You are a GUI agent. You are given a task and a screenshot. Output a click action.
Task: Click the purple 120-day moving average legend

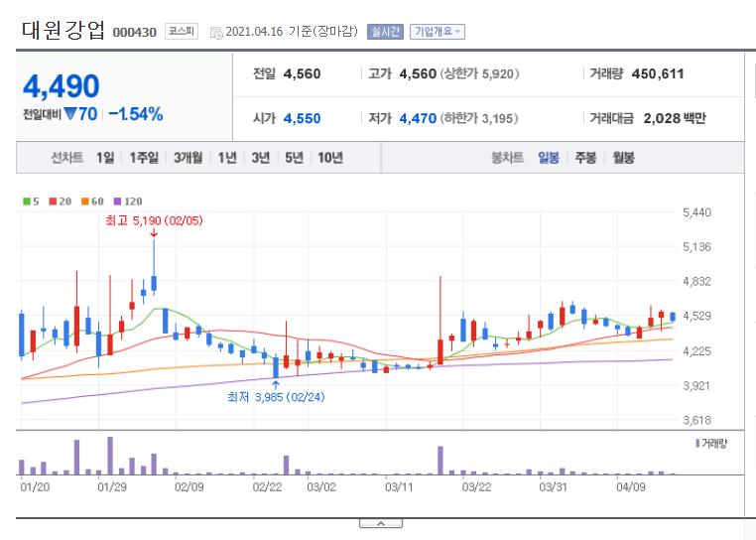[128, 202]
